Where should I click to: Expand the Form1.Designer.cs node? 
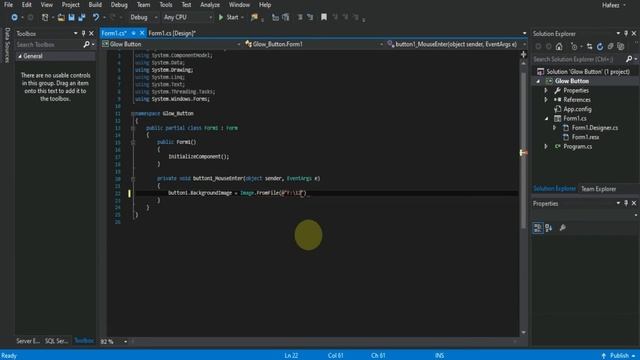pos(554,128)
